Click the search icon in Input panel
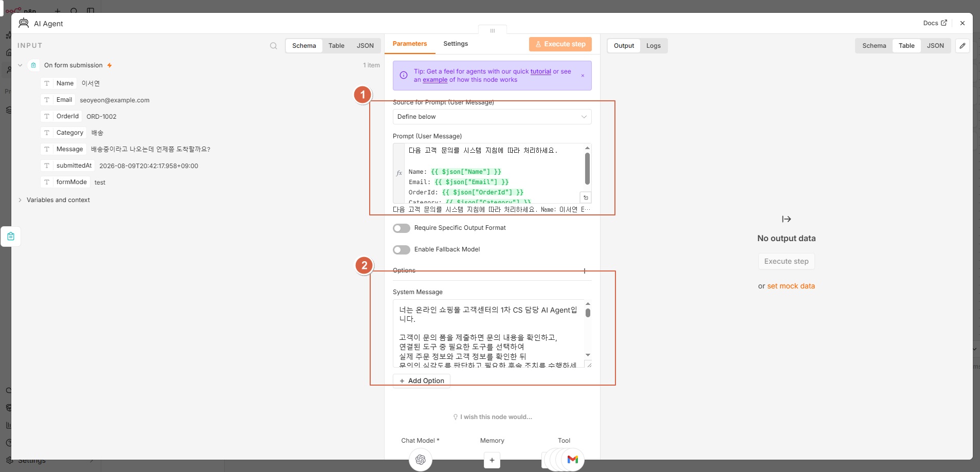Image resolution: width=980 pixels, height=472 pixels. 274,46
